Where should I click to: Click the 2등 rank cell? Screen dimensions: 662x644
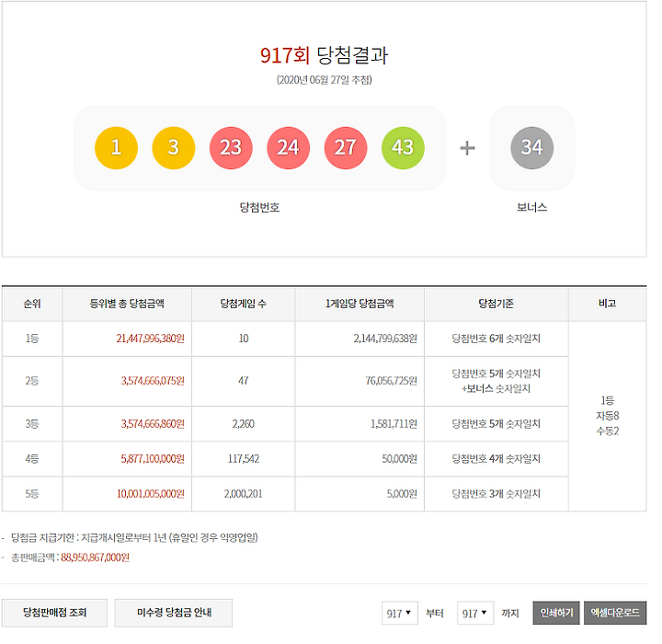coord(32,381)
